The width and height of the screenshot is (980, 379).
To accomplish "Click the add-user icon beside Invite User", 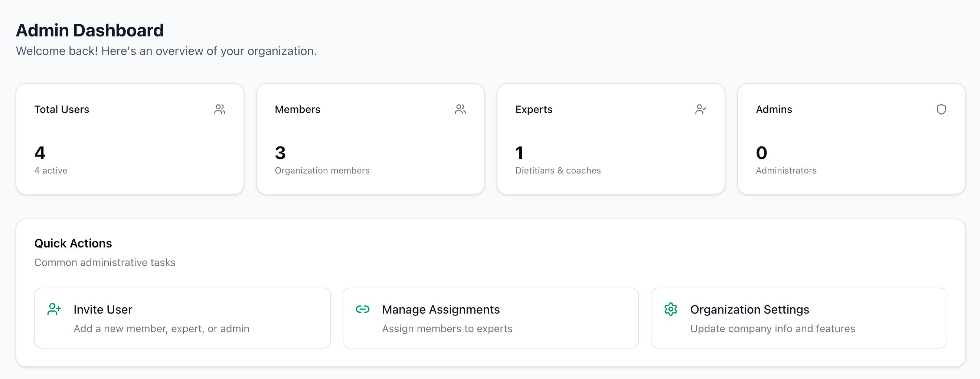I will click(x=54, y=309).
